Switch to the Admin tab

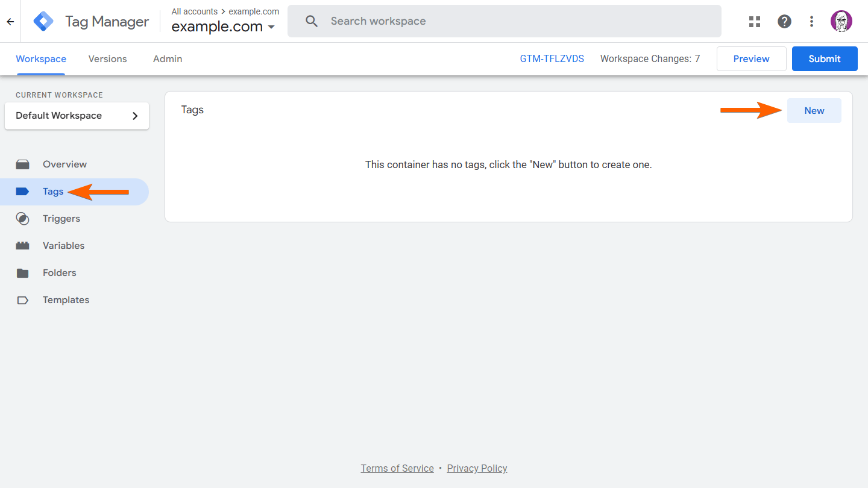[x=168, y=59]
